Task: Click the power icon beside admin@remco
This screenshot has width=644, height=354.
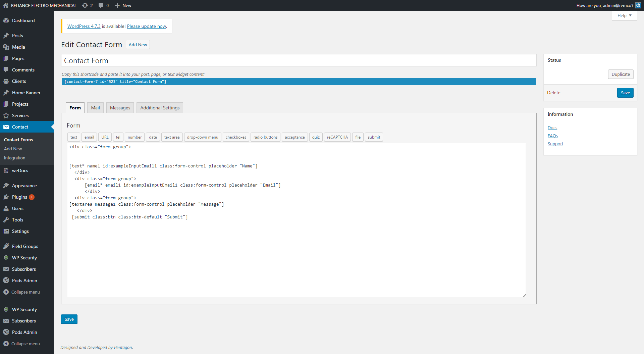Action: click(638, 5)
